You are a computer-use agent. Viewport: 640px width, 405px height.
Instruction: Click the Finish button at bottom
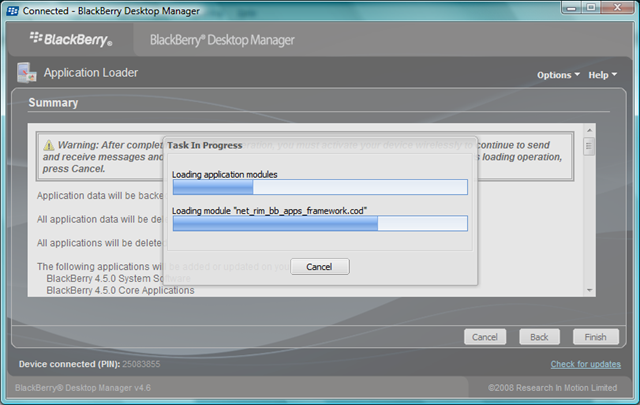pos(596,337)
